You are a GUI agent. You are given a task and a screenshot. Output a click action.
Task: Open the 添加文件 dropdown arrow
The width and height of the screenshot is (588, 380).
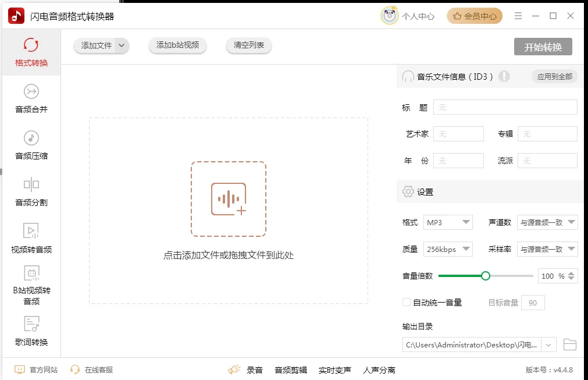[120, 45]
